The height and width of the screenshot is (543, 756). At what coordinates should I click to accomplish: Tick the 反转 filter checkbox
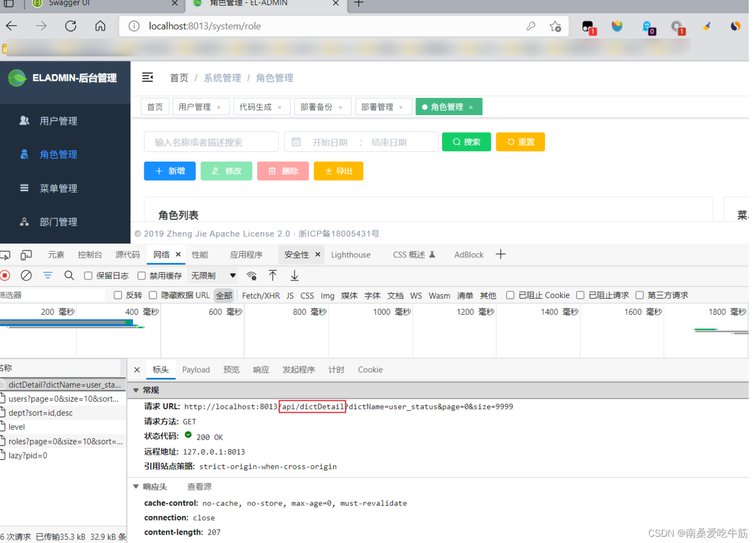pos(118,295)
